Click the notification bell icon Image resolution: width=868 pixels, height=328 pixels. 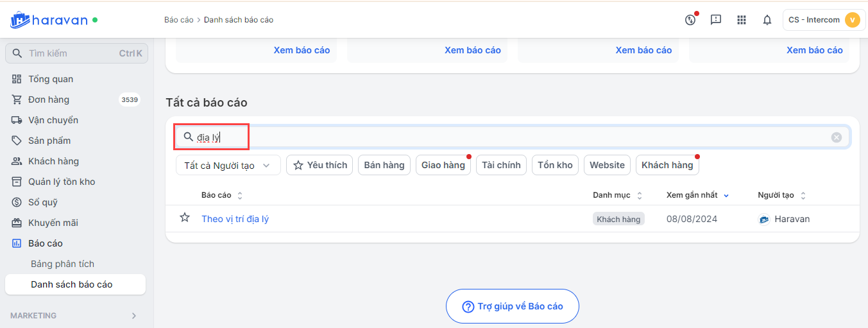767,20
